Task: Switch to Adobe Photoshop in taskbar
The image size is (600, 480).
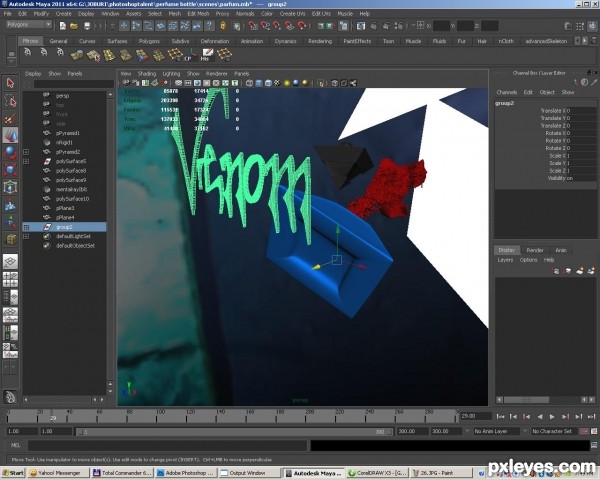Action: [186, 473]
